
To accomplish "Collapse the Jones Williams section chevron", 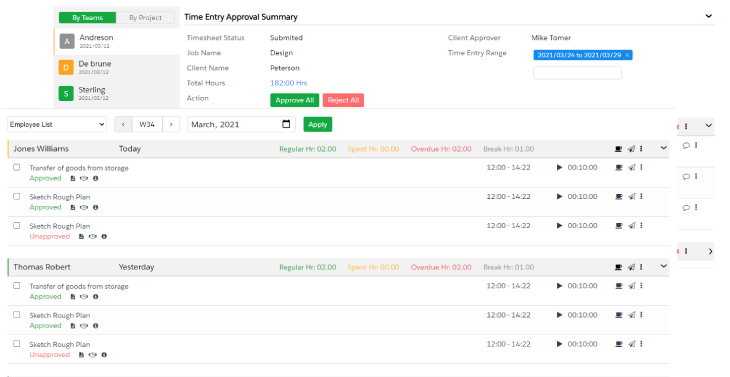I will pos(663,148).
